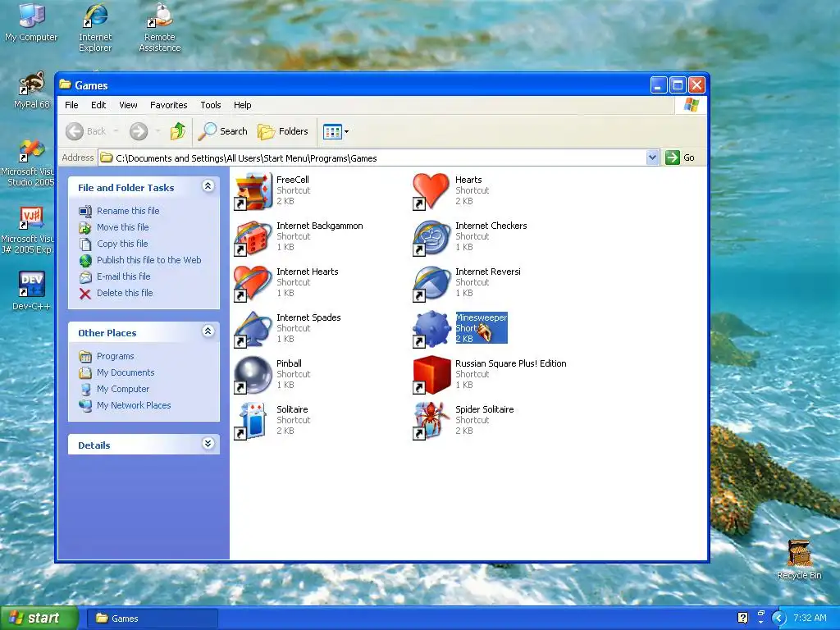Screen dimensions: 840x630
Task: Click Move this file link
Action: [123, 228]
